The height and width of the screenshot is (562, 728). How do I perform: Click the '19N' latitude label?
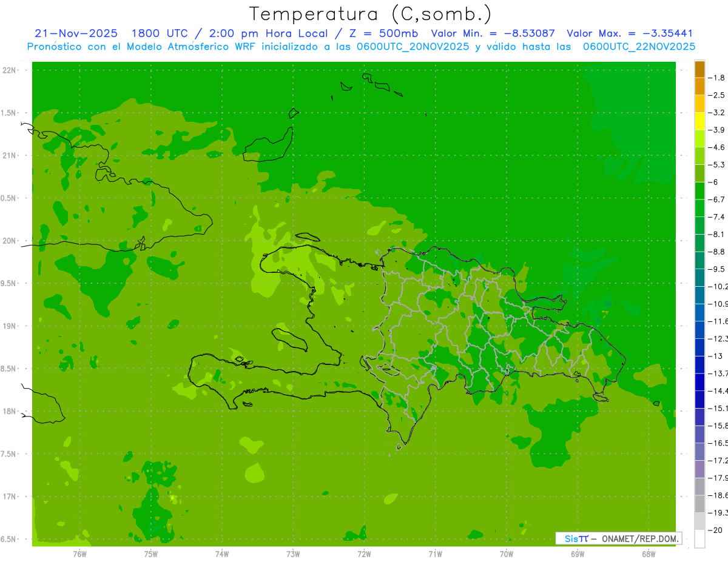pos(8,326)
